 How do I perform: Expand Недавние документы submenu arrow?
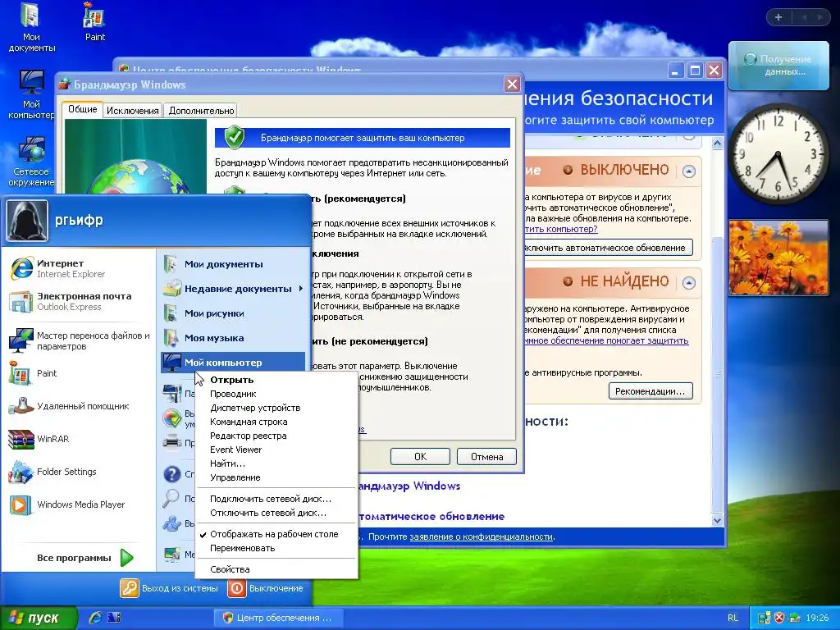[x=300, y=289]
